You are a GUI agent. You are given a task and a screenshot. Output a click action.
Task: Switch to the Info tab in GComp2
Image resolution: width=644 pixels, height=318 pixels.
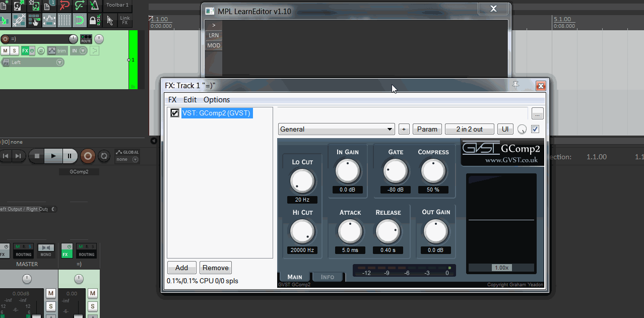(x=328, y=277)
